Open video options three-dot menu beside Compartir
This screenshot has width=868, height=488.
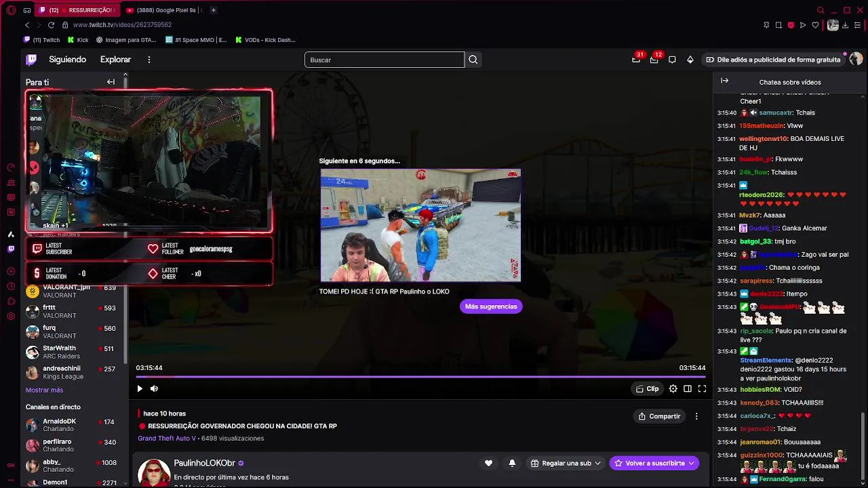(x=696, y=416)
